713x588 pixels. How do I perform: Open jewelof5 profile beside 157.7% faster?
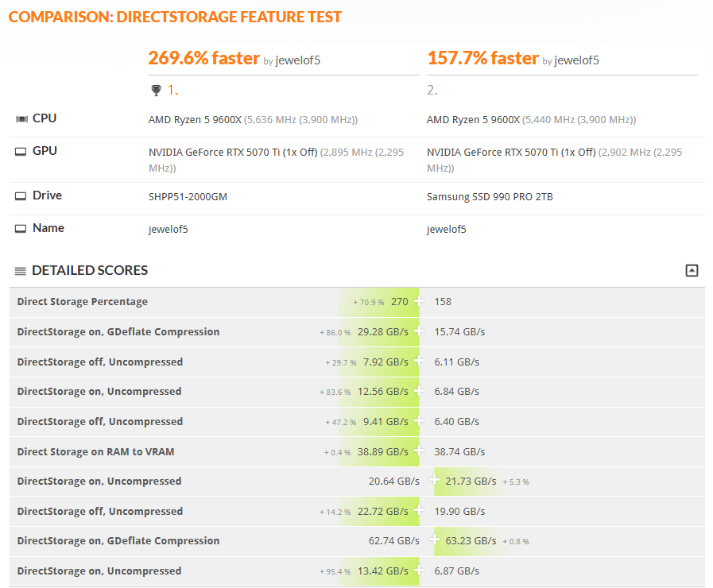tap(576, 60)
